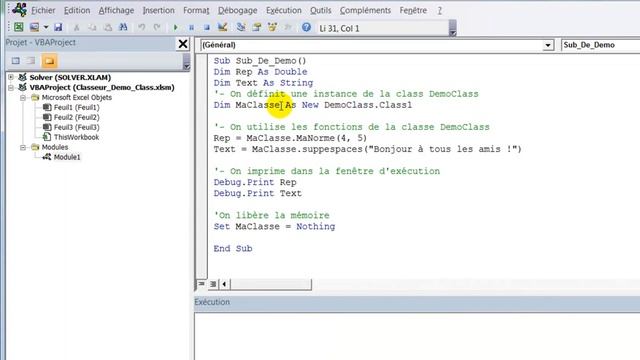640x360 pixels.
Task: Open the Properties Window toolbar icon
Action: [257, 27]
